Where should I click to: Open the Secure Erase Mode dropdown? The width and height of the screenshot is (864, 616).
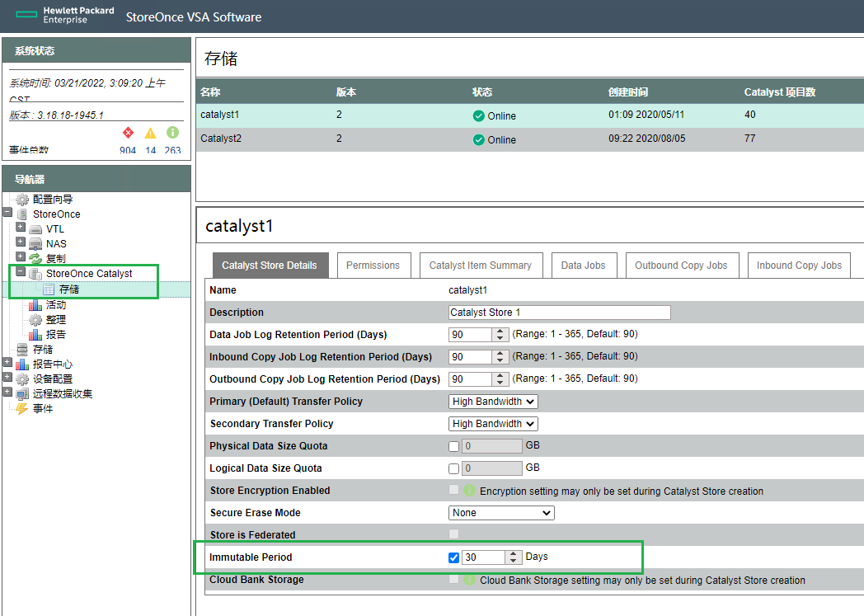(501, 513)
